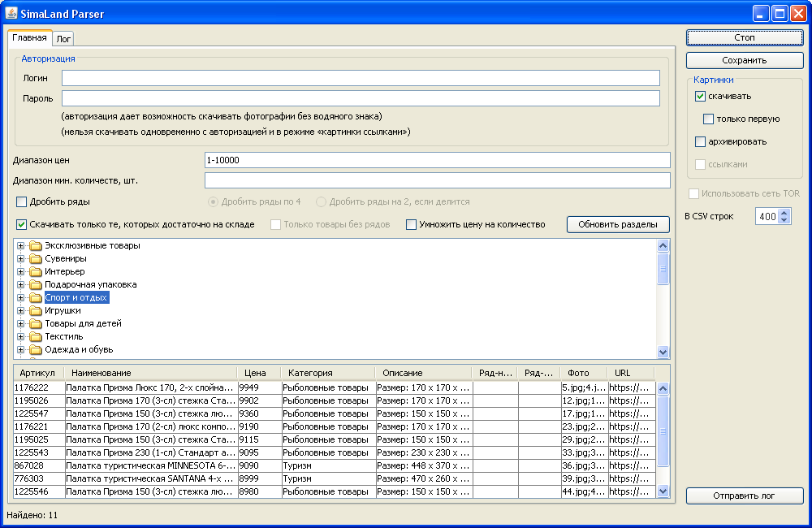Increase CSV row count with up arrow
Viewport: 812px width, 528px height.
pos(784,213)
